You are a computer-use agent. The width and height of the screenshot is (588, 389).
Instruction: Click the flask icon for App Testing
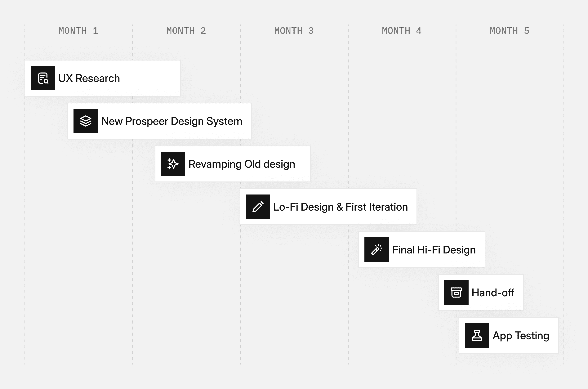[x=477, y=335]
